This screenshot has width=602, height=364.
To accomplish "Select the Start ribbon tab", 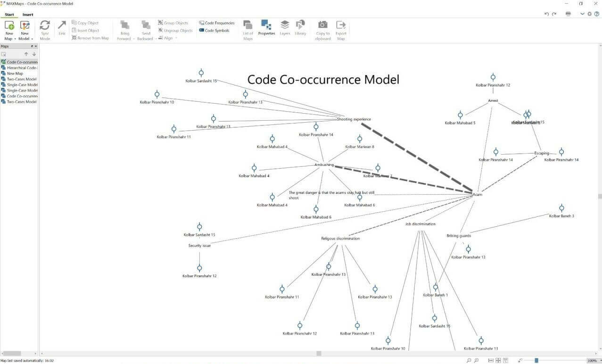I will point(9,15).
